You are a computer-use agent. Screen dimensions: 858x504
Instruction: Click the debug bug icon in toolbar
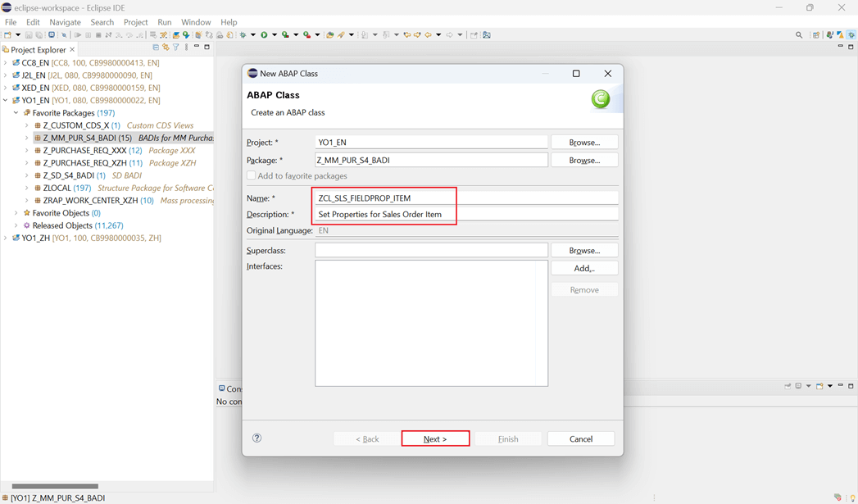(243, 35)
